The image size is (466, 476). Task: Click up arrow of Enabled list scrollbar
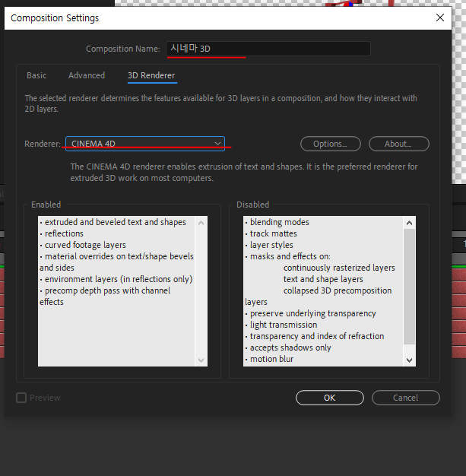(201, 223)
